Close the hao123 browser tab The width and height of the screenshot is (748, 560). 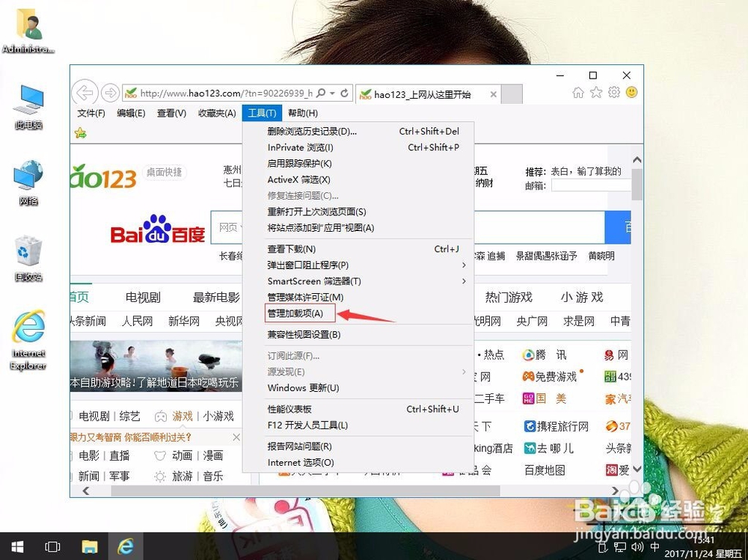point(493,94)
